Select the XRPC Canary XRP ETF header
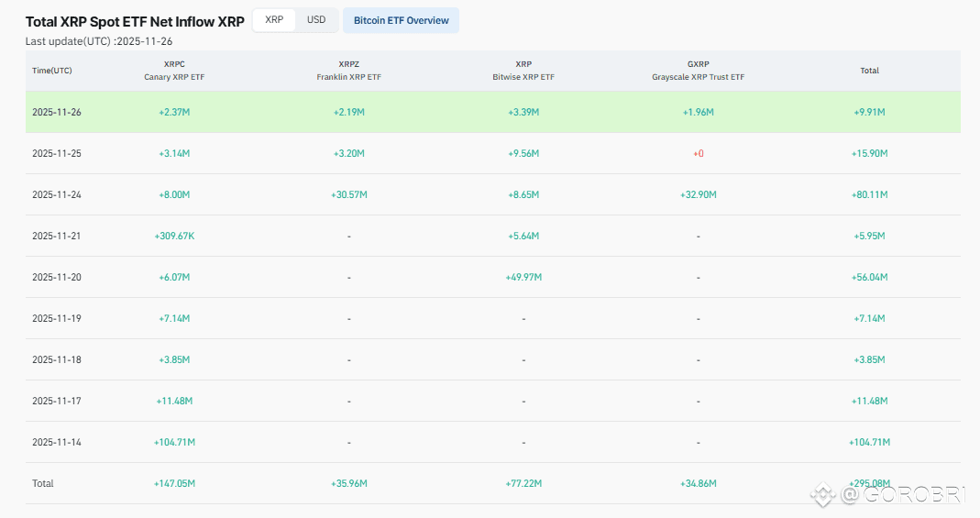980x518 pixels. [x=174, y=71]
